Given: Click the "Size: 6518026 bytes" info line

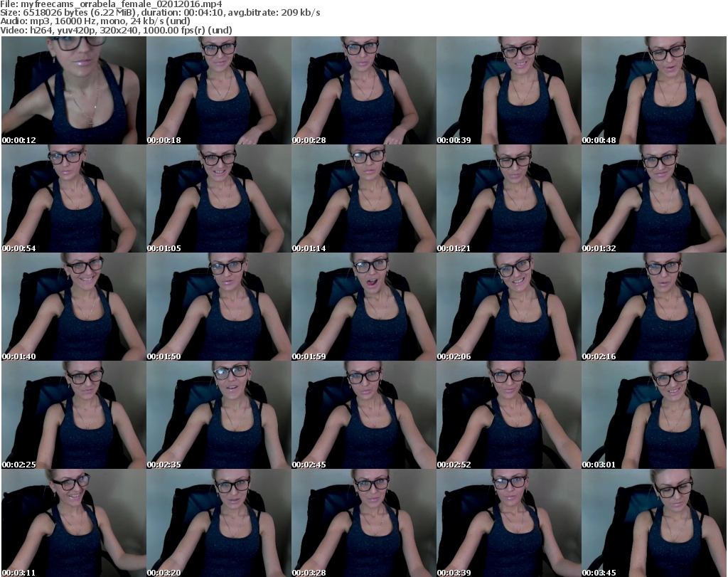Looking at the screenshot, I should (x=160, y=13).
